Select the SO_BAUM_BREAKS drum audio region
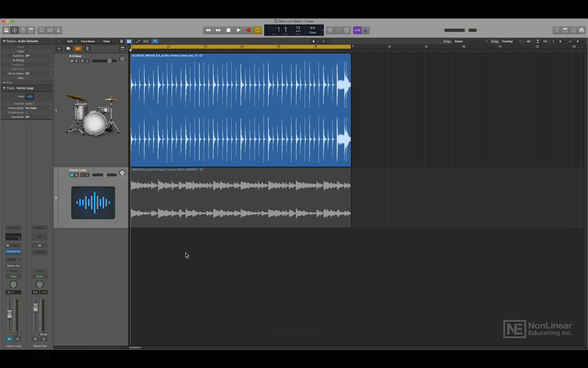This screenshot has height=368, width=588. (241, 110)
